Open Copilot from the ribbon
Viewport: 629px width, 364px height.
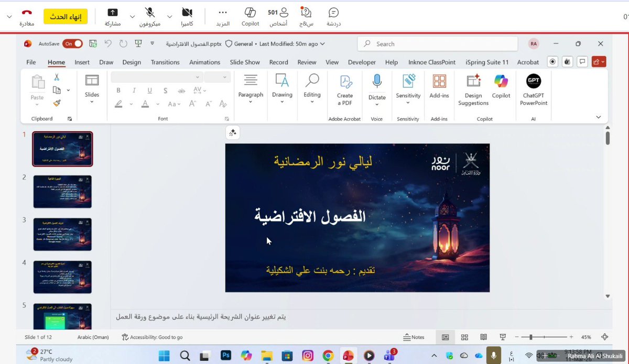pyautogui.click(x=501, y=87)
